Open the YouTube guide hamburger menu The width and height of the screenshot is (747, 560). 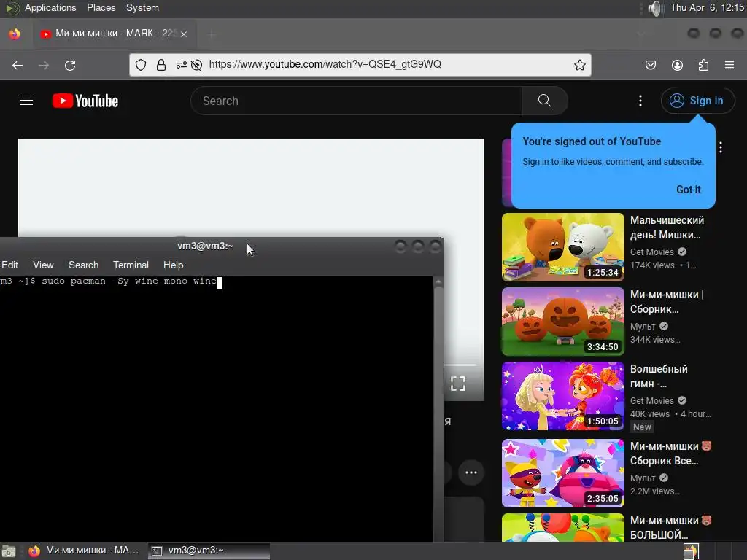(x=26, y=101)
